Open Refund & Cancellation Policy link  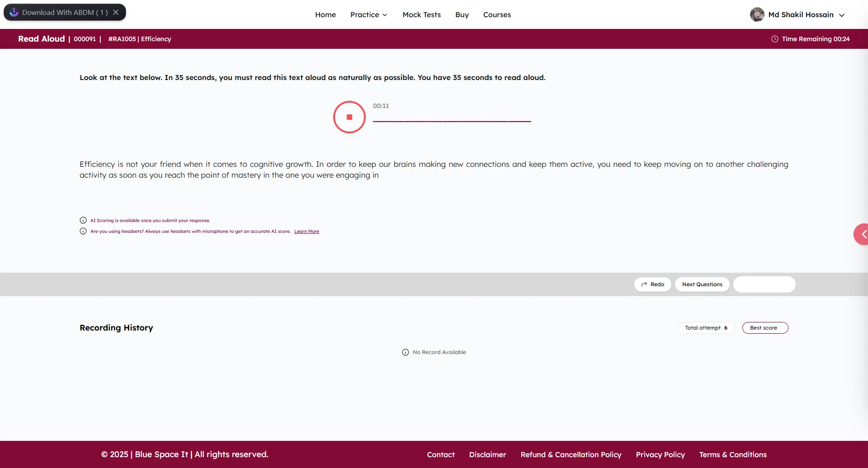(x=571, y=454)
